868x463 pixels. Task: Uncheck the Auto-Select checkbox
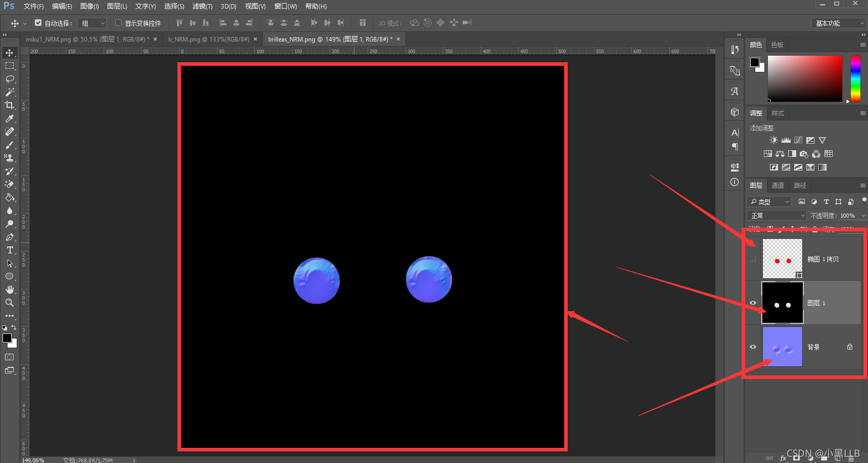coord(38,23)
